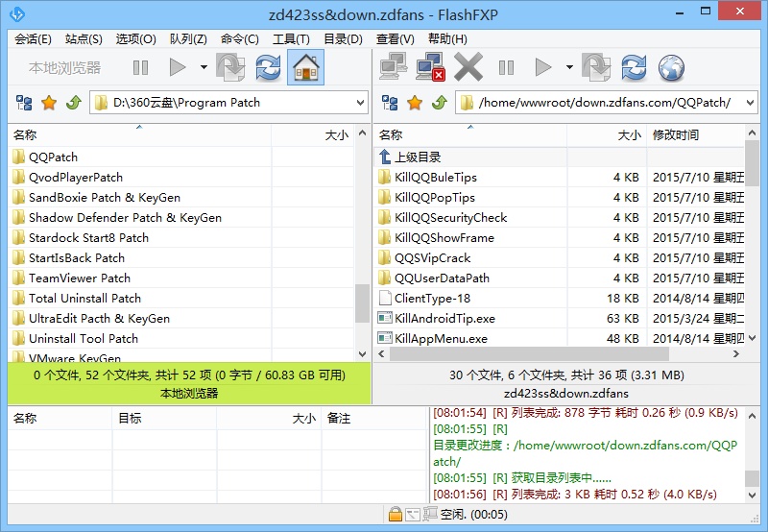Open the 帮助(H) menu
Viewport: 768px width, 532px height.
447,38
